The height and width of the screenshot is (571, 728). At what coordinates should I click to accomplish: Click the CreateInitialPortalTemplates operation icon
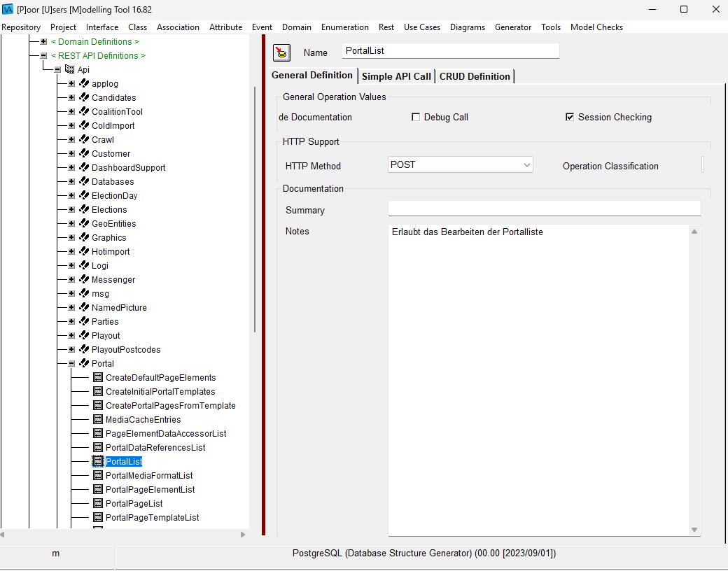tap(98, 391)
